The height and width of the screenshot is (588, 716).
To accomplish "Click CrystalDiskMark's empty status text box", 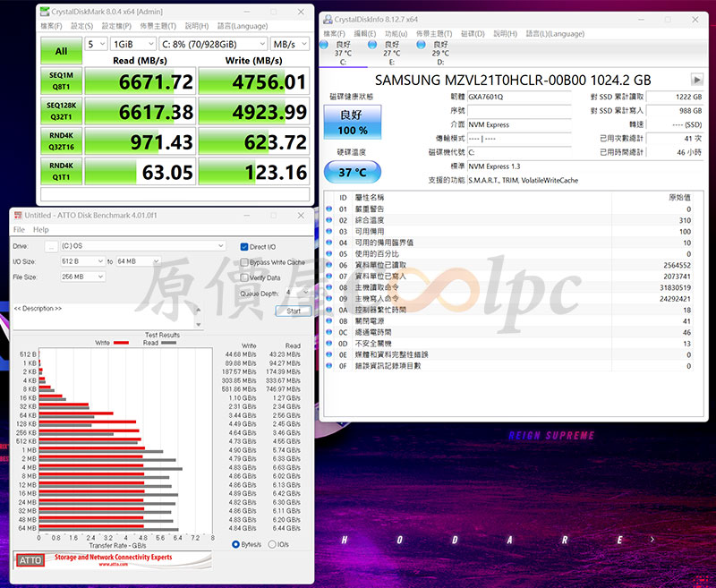I will tap(175, 194).
